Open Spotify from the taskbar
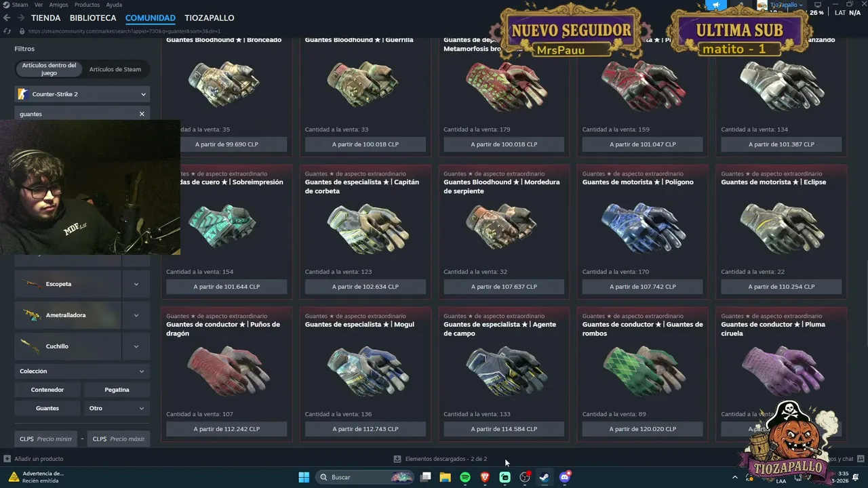The width and height of the screenshot is (868, 488). [x=465, y=477]
